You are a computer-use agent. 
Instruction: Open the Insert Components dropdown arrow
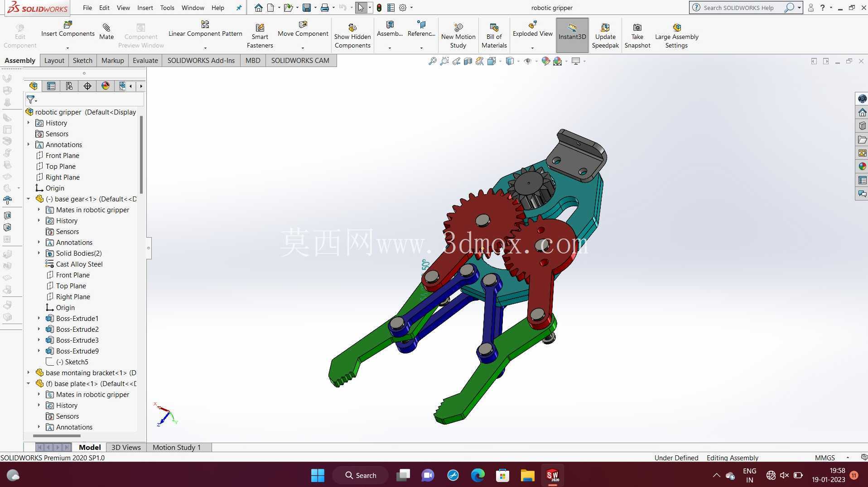[x=68, y=48]
